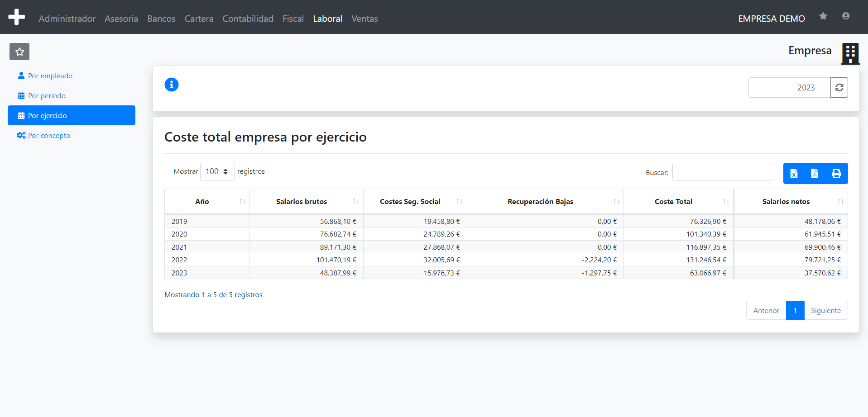Click Mostrando 1 a 5 de 5 registros
Viewport: 868px width, 417px height.
(213, 295)
